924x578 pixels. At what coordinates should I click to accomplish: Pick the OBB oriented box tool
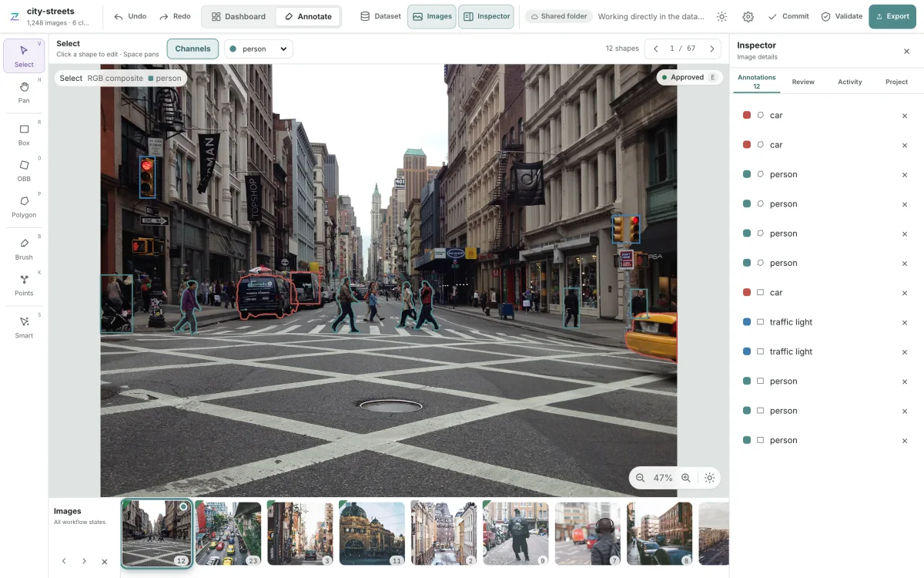click(24, 170)
